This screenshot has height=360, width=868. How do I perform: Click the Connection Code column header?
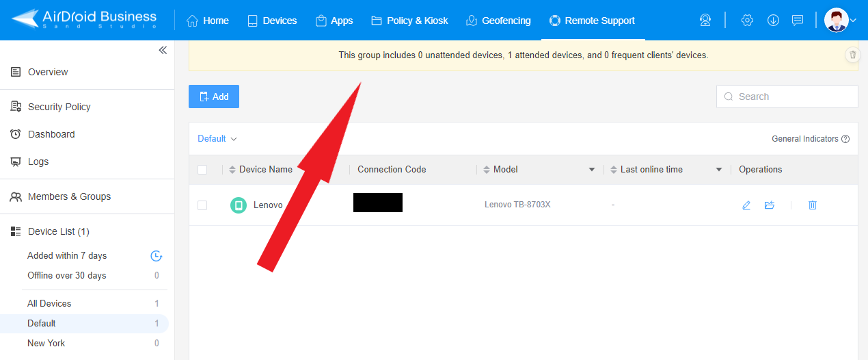[x=392, y=169]
